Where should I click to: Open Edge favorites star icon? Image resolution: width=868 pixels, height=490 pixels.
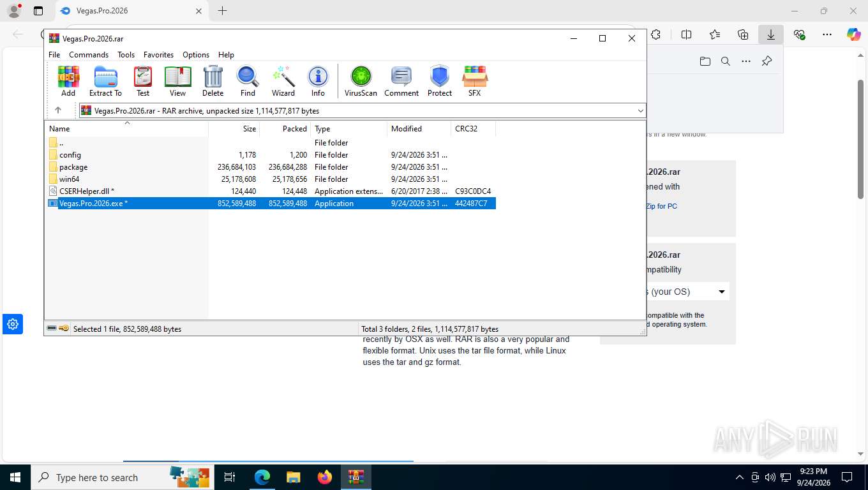715,35
